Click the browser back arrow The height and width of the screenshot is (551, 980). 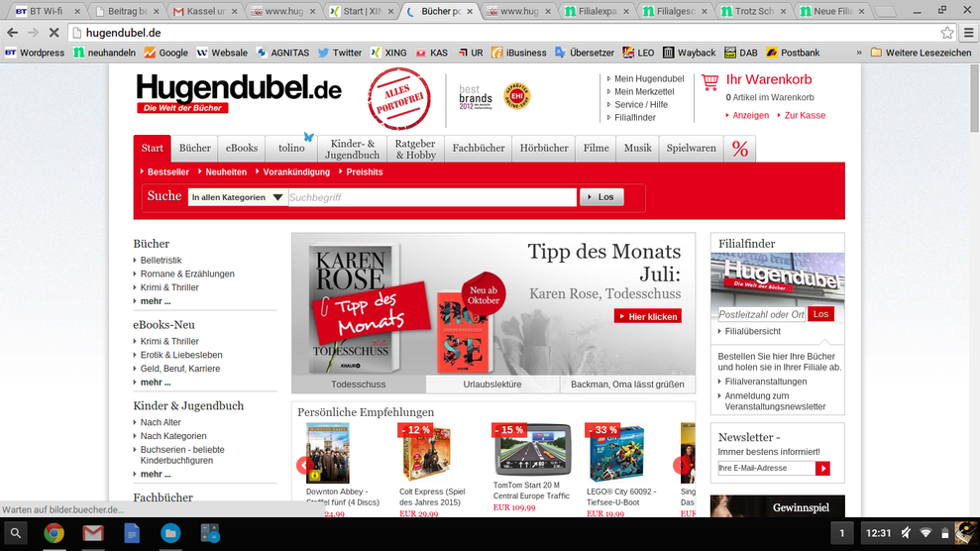tap(13, 33)
